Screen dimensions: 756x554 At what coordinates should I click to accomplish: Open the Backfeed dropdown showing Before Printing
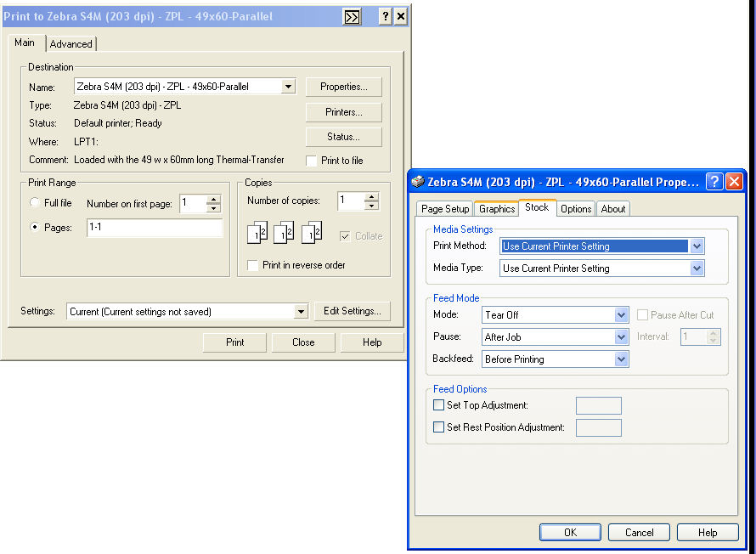[622, 359]
